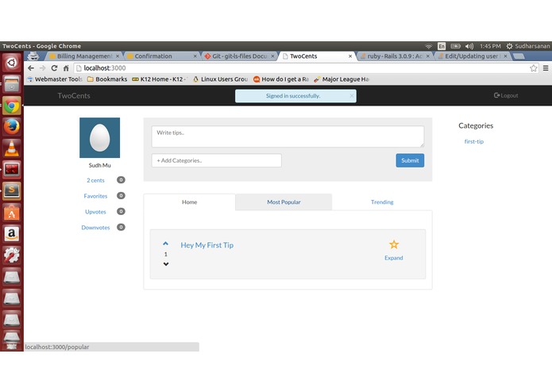Focus the Add Categories input field

(x=217, y=160)
